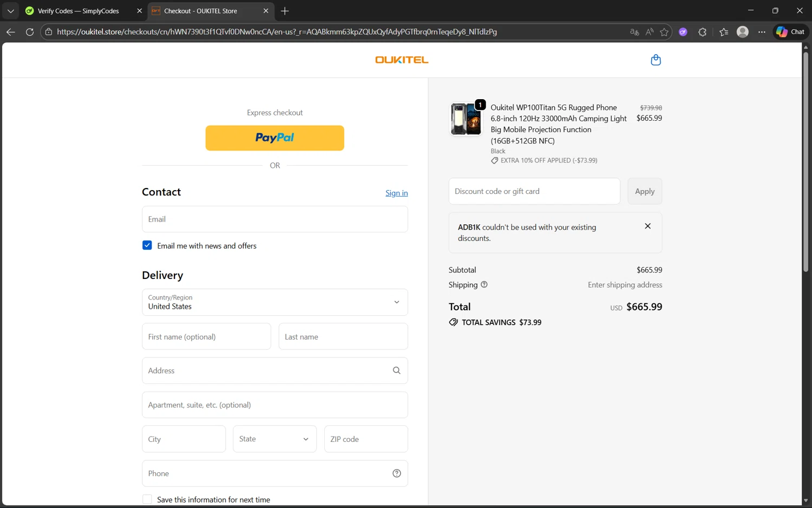
Task: Minimize the browser window
Action: [751, 10]
